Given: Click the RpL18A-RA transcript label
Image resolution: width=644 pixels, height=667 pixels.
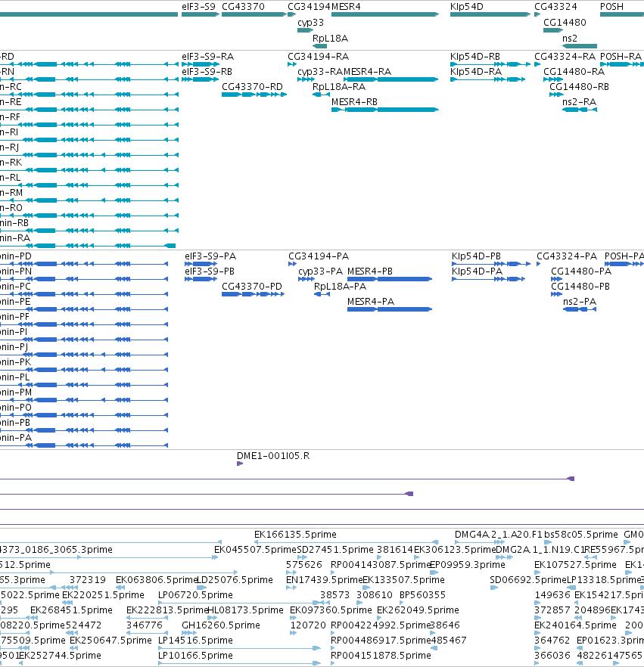Looking at the screenshot, I should click(339, 87).
